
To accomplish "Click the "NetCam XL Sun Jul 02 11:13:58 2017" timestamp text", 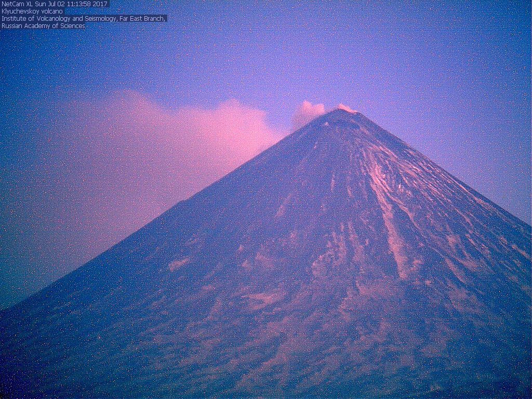I will [x=54, y=4].
